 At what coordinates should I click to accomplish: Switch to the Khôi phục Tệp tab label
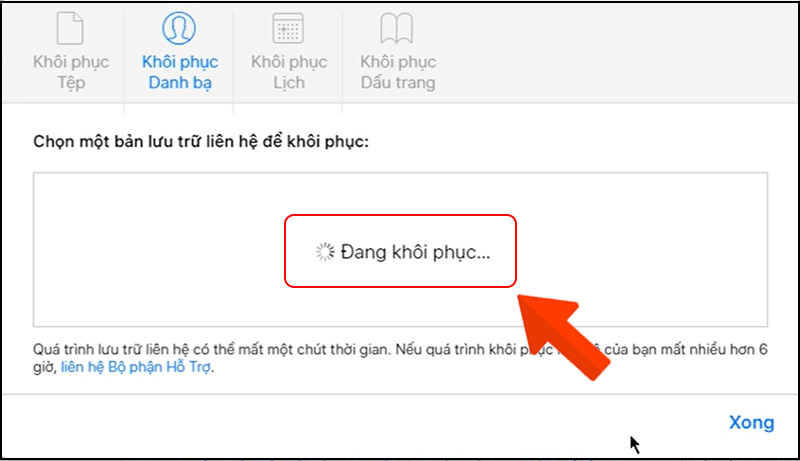tap(71, 72)
